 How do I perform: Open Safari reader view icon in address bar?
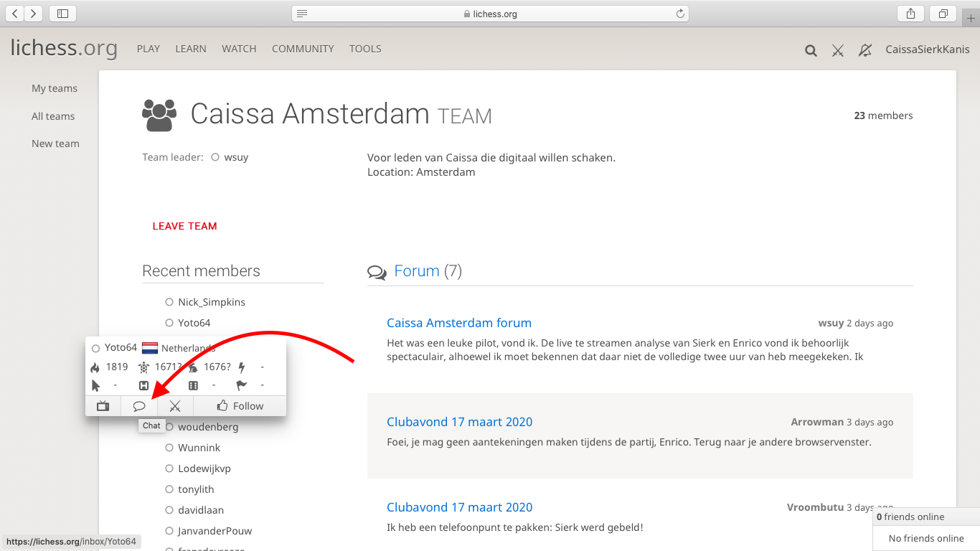click(302, 14)
